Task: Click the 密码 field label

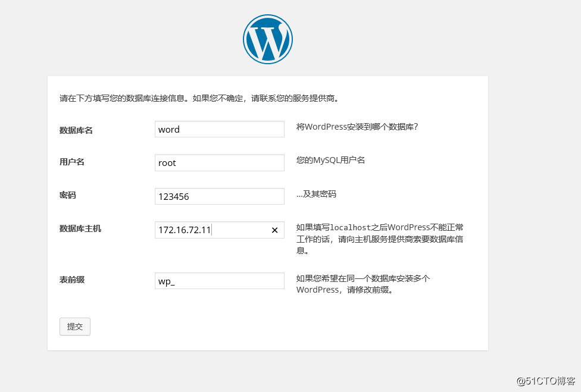Action: pyautogui.click(x=67, y=195)
